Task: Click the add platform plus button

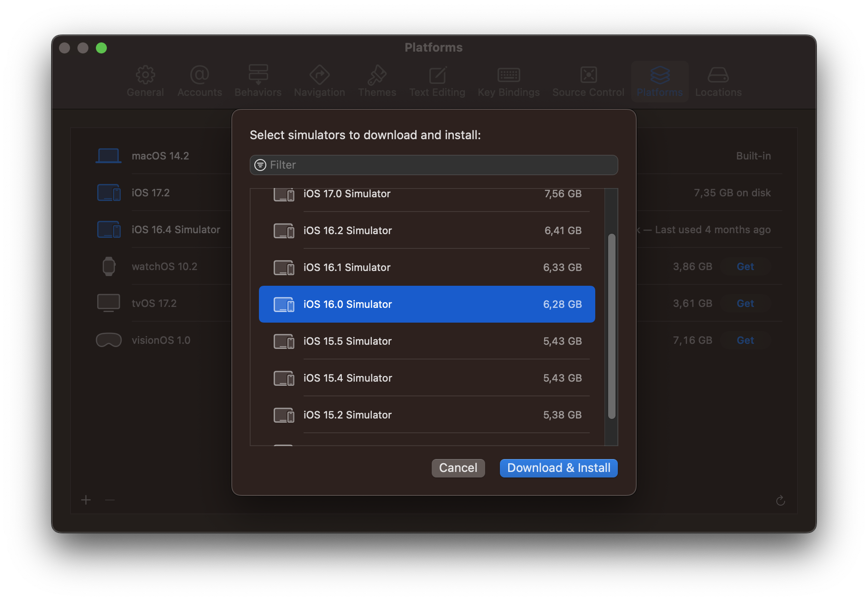Action: click(x=86, y=500)
